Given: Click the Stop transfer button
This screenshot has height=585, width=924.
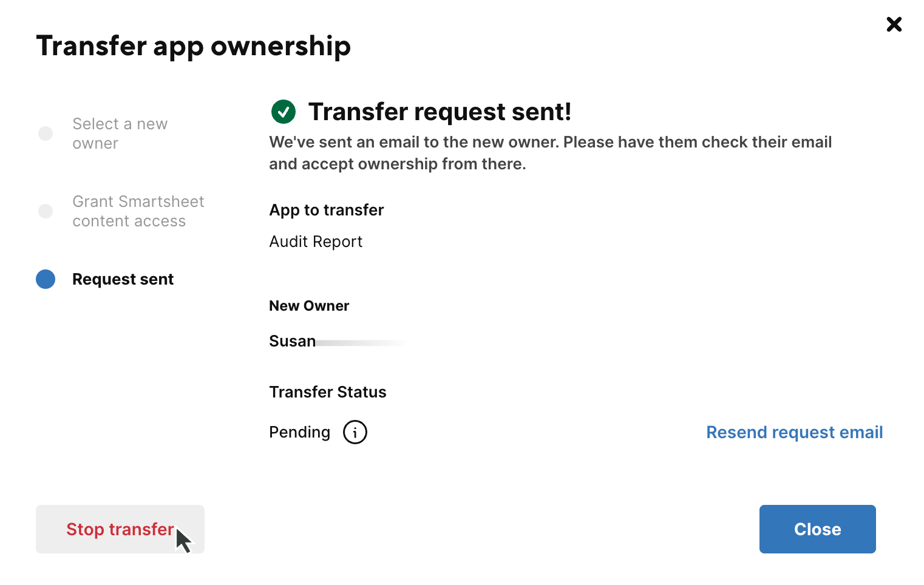Looking at the screenshot, I should click(x=120, y=529).
